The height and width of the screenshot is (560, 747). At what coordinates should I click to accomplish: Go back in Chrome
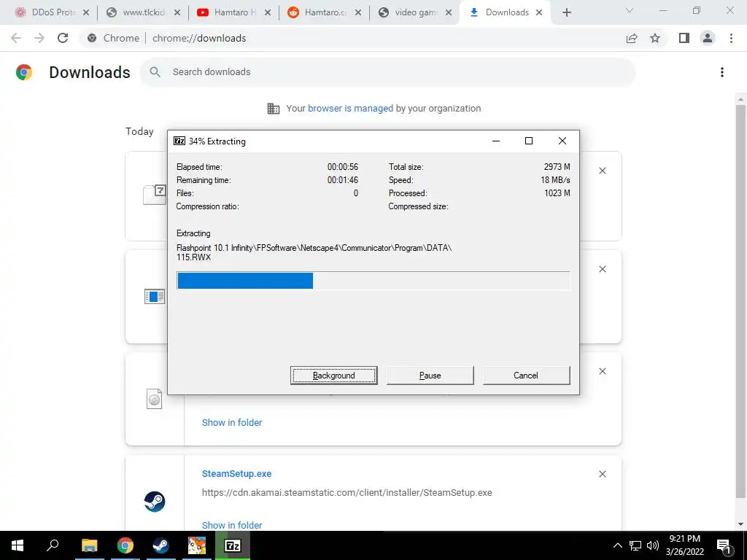coord(16,38)
